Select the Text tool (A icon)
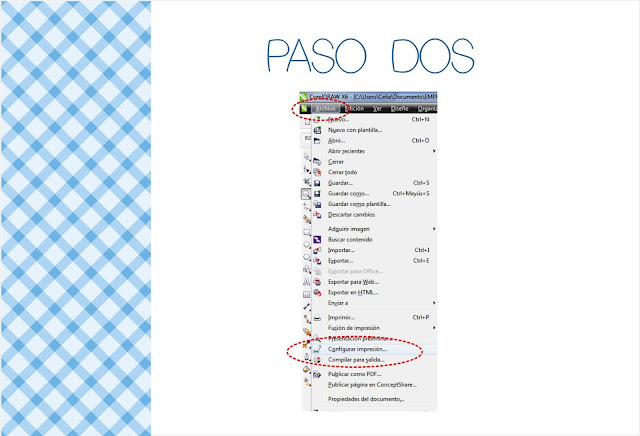 click(x=306, y=282)
